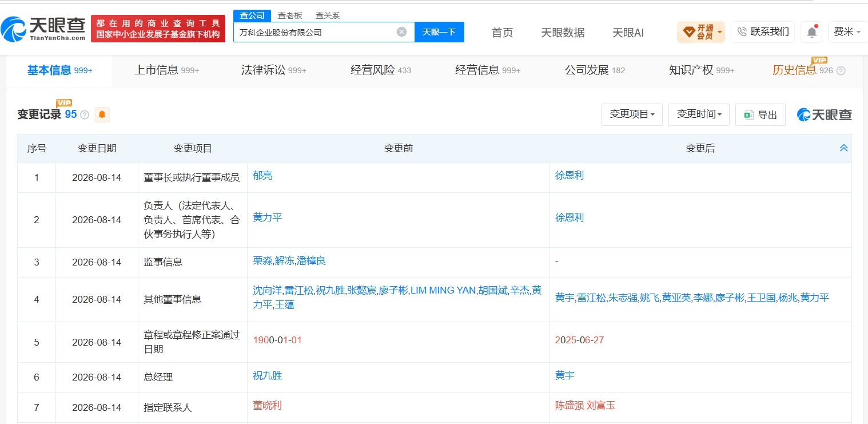This screenshot has height=424, width=868.
Task: Go to 首页 in the top navigation
Action: [503, 33]
